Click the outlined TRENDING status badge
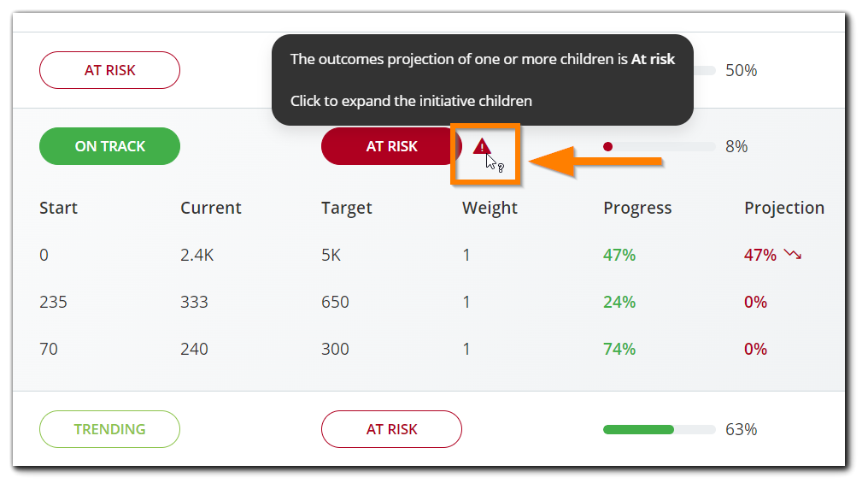Viewport: 868px width, 489px height. point(109,429)
